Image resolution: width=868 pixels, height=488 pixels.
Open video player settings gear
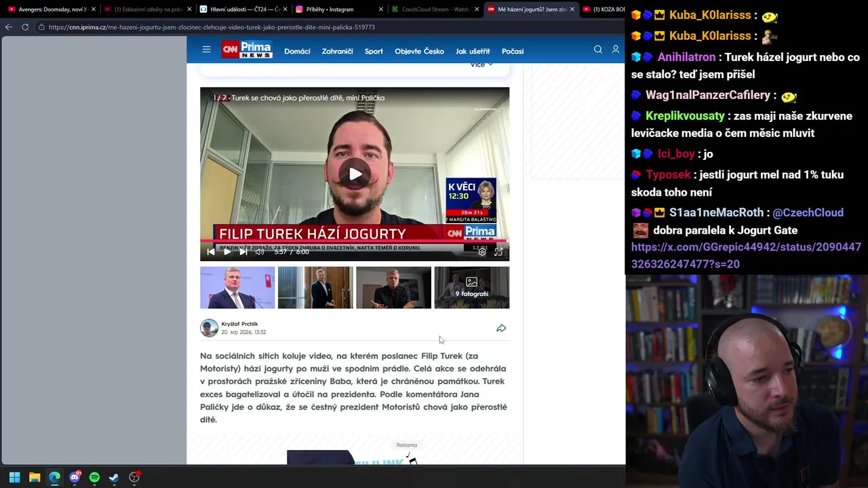pos(482,252)
